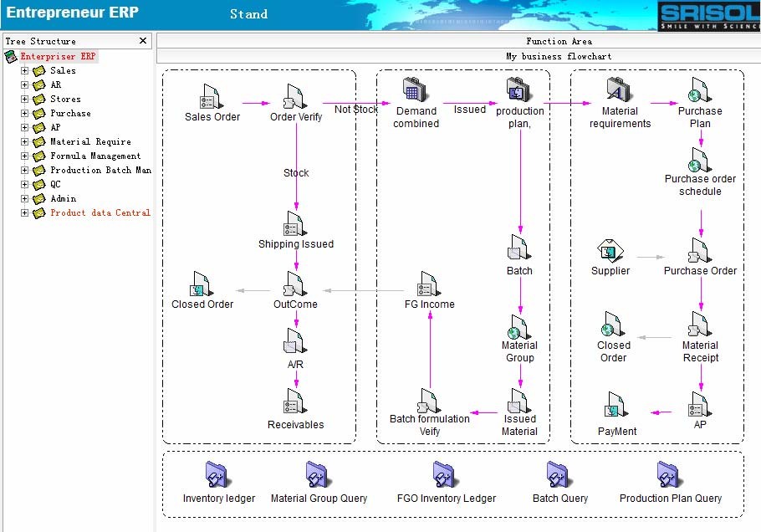Expand the QC tree node
The width and height of the screenshot is (761, 532).
pos(24,184)
